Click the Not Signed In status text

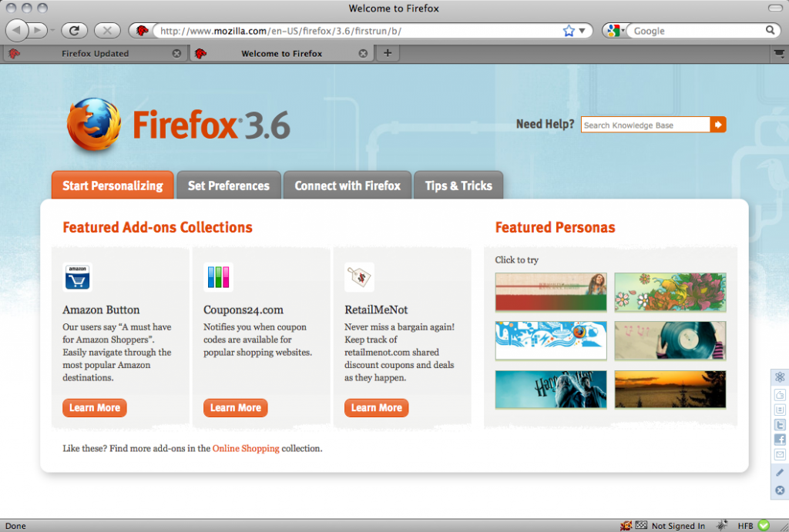tap(678, 526)
